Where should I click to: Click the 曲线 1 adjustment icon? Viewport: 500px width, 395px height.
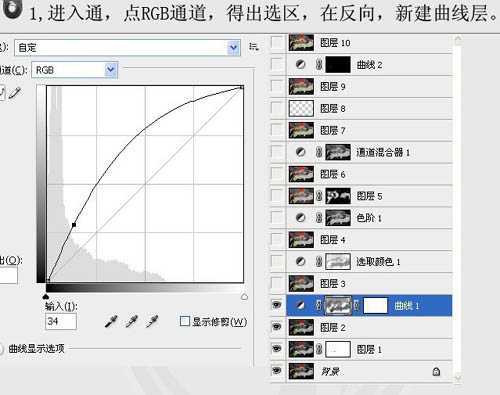click(300, 305)
